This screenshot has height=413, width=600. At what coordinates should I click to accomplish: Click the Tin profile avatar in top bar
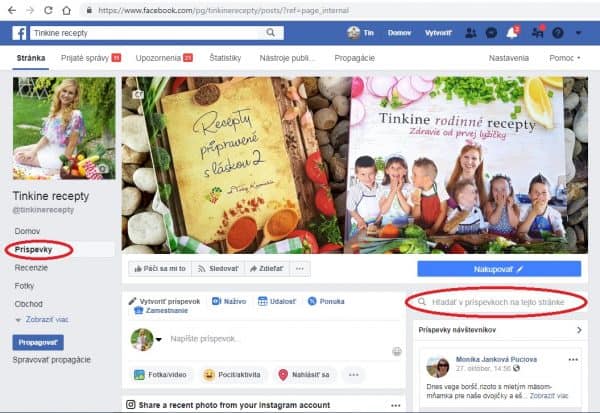pos(353,33)
